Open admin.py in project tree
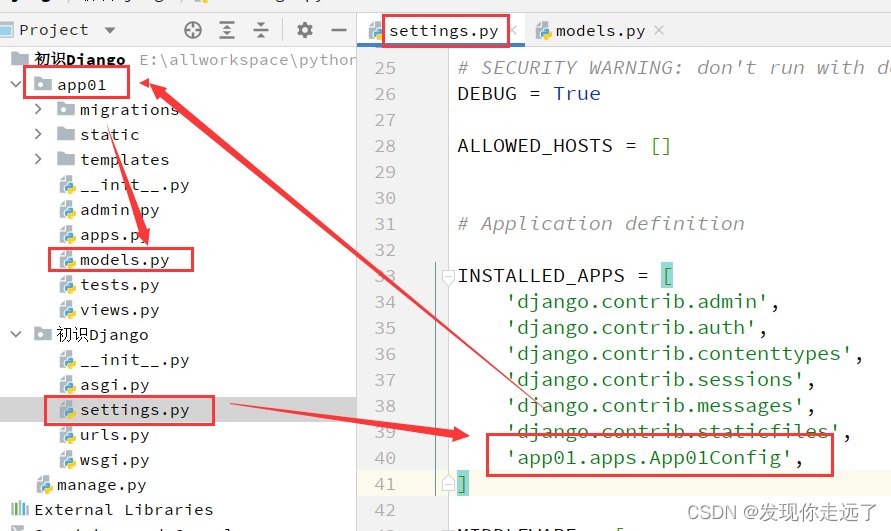This screenshot has width=891, height=531. [119, 210]
